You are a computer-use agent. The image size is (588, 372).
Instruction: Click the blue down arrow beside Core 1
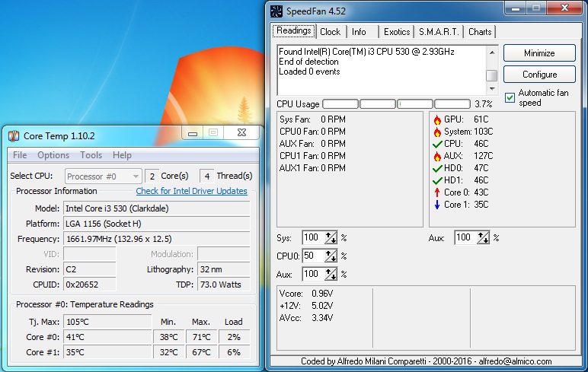tap(437, 205)
